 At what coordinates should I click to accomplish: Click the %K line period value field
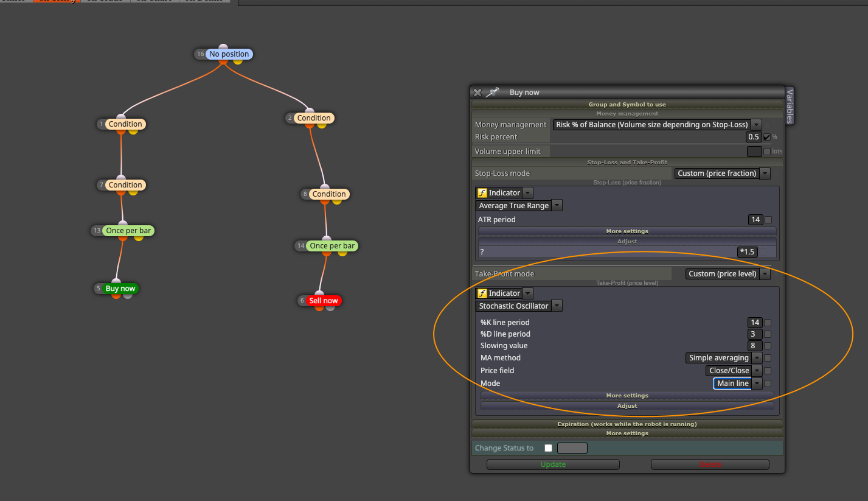(755, 323)
